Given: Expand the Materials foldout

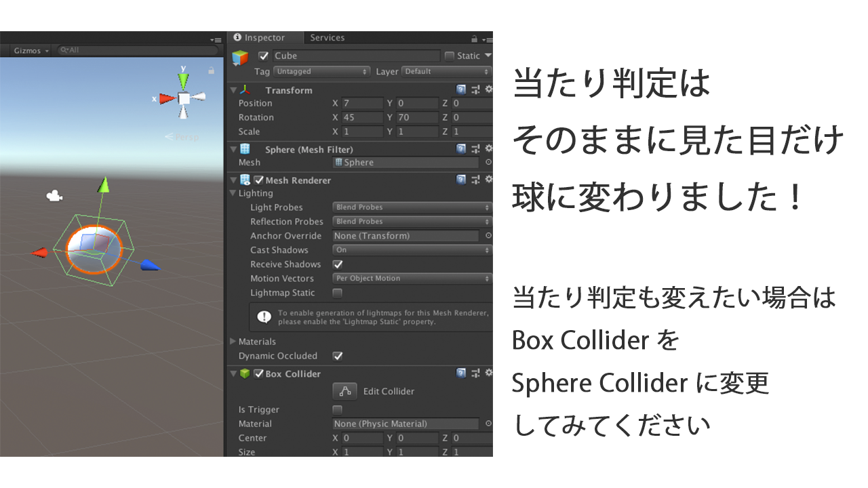Looking at the screenshot, I should pos(234,342).
